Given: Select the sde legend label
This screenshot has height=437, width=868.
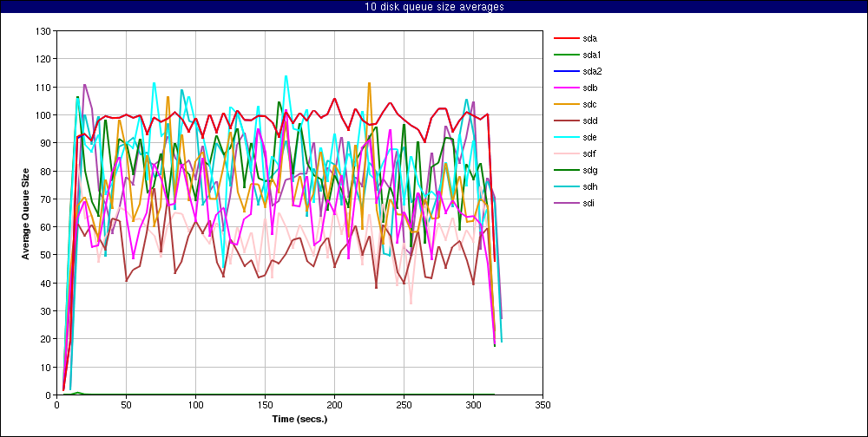Looking at the screenshot, I should 589,137.
